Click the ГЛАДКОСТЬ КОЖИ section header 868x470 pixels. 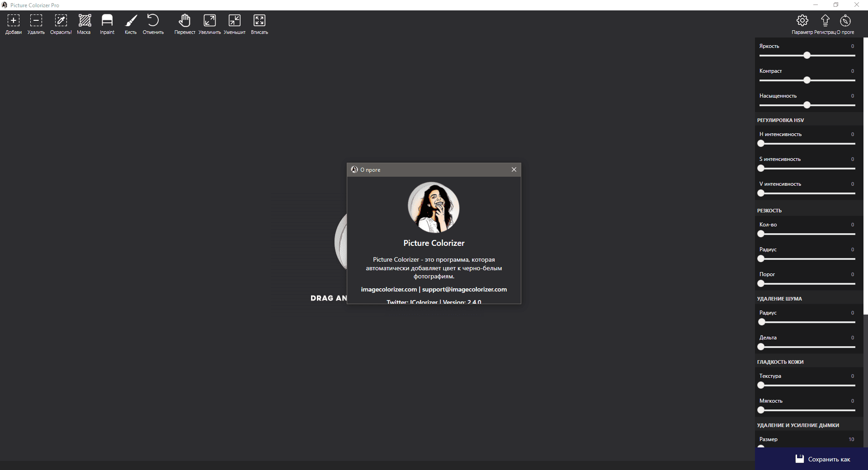point(780,362)
